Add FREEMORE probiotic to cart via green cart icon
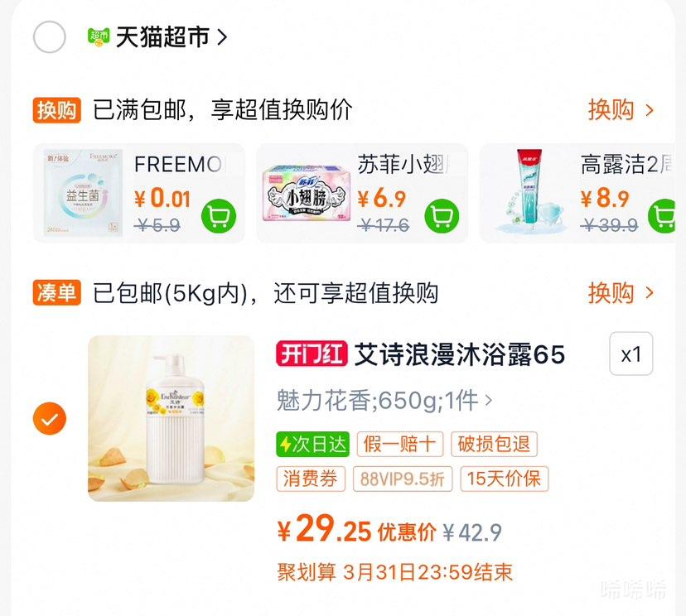This screenshot has width=686, height=616. coord(219,216)
